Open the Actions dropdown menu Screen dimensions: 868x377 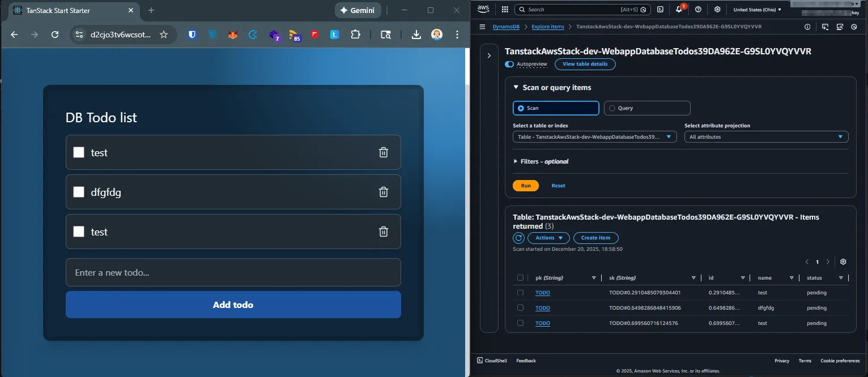548,238
